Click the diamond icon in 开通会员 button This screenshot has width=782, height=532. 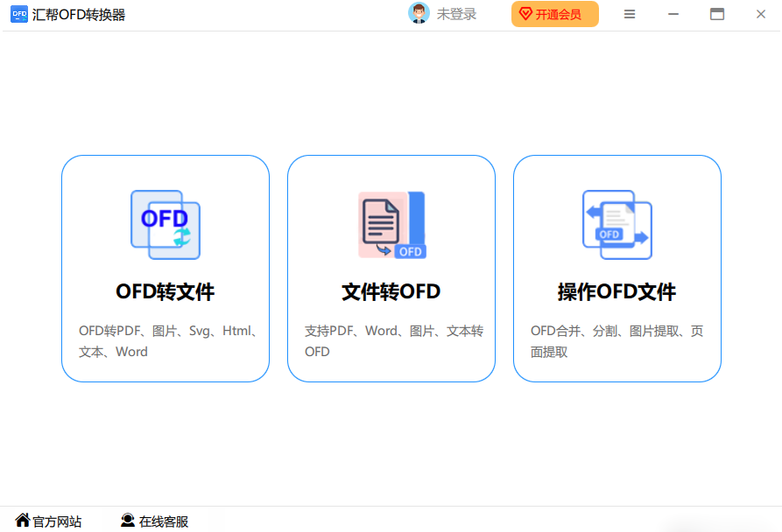(525, 14)
